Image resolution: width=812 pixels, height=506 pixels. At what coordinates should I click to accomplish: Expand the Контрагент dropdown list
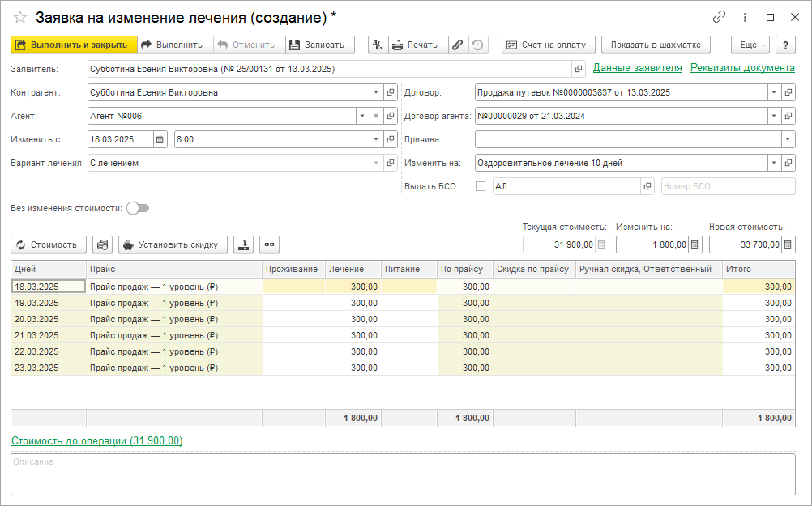(375, 92)
